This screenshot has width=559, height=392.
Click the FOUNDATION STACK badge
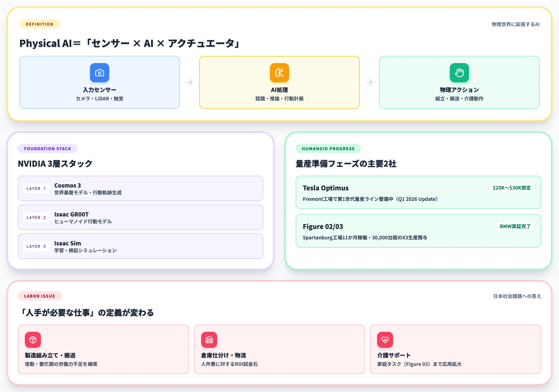point(48,149)
